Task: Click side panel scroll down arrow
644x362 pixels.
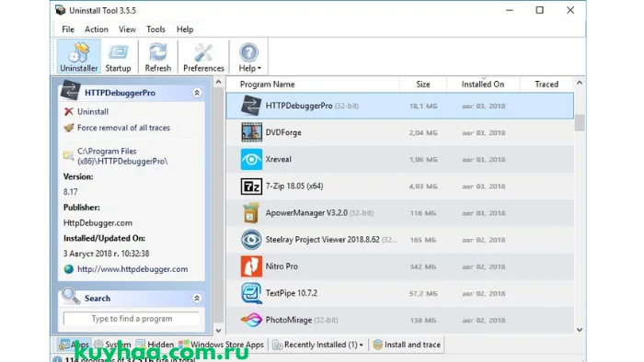Action: pos(219,330)
